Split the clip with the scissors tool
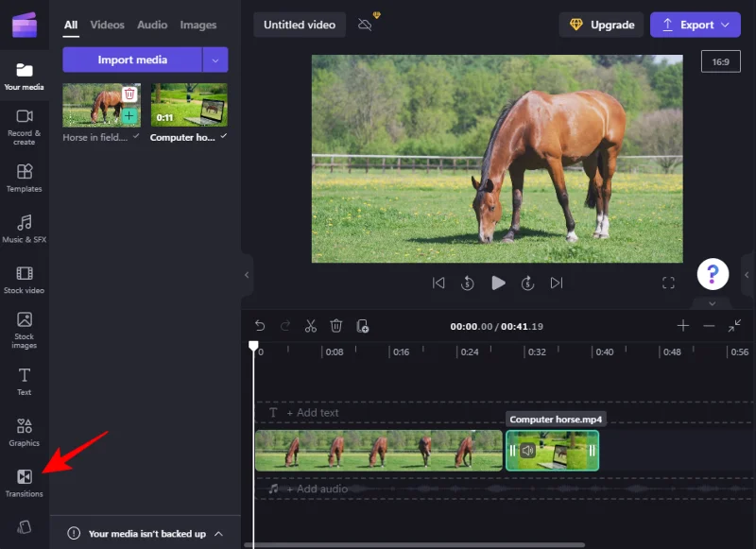The image size is (756, 549). [x=310, y=326]
